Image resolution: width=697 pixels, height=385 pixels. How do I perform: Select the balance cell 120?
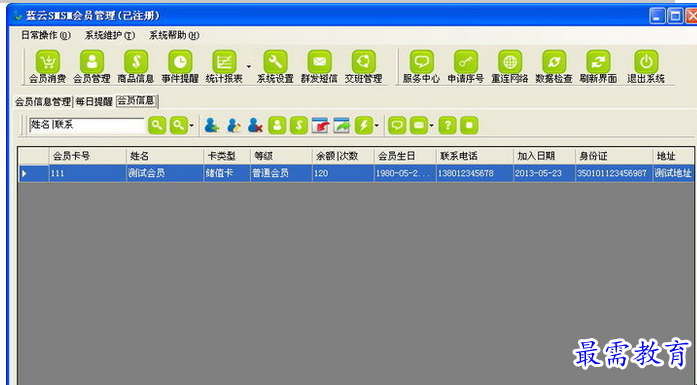coord(343,173)
